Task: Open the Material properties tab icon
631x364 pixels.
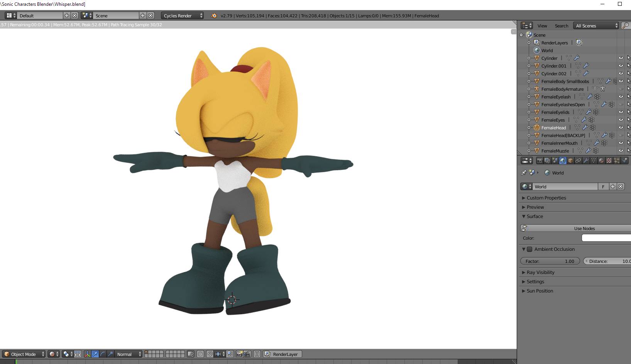Action: point(601,161)
